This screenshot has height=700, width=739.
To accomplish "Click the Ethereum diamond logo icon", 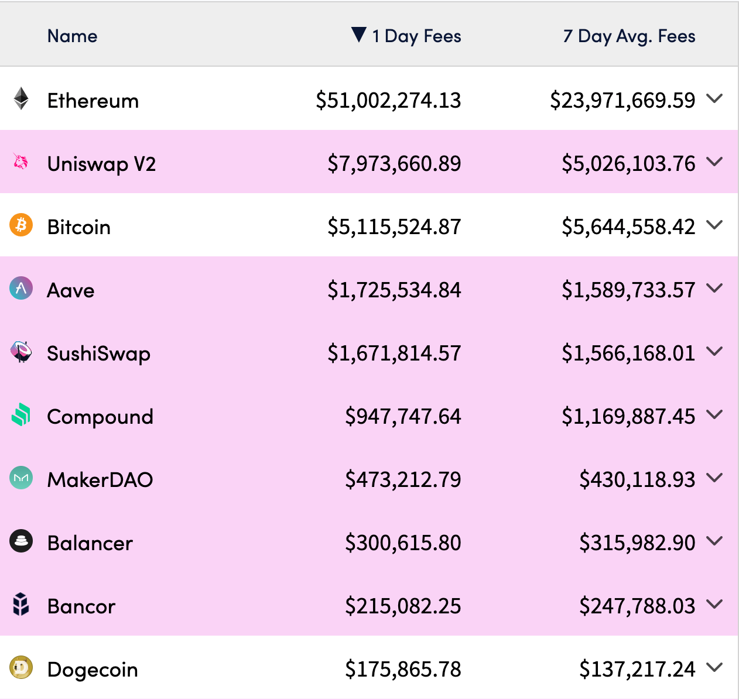I will (x=21, y=99).
